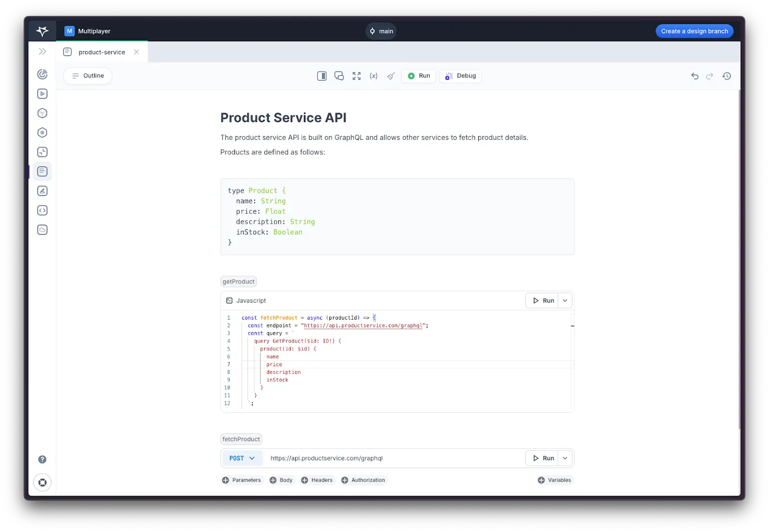
Task: Undo the last change
Action: [x=695, y=76]
